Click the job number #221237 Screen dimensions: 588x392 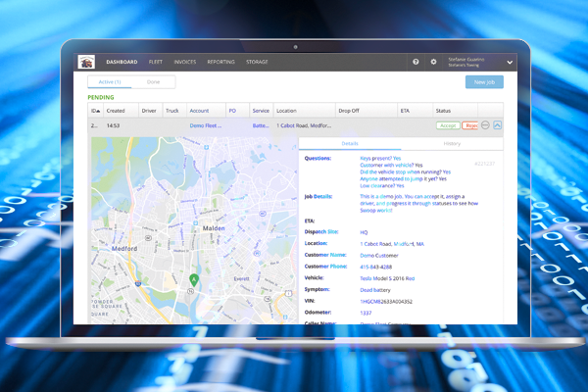point(484,164)
